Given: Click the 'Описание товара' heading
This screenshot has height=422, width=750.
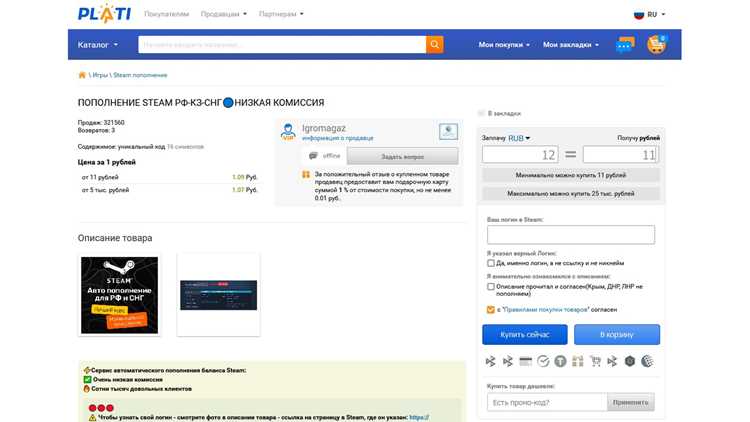Looking at the screenshot, I should (115, 238).
